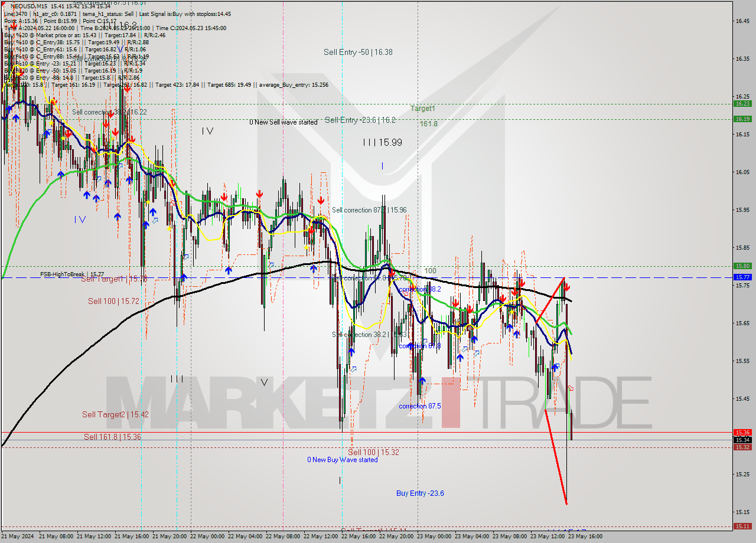Select the '21 May 20:00' time axis label
The height and width of the screenshot is (543, 756).
coord(171,537)
